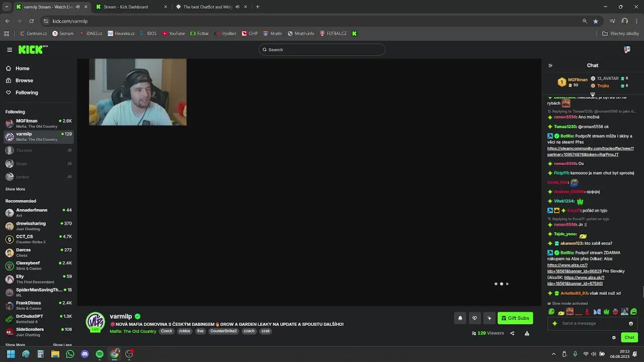Select the CounterStrike2 tag
Viewport: 644px width, 362px height.
pyautogui.click(x=223, y=331)
